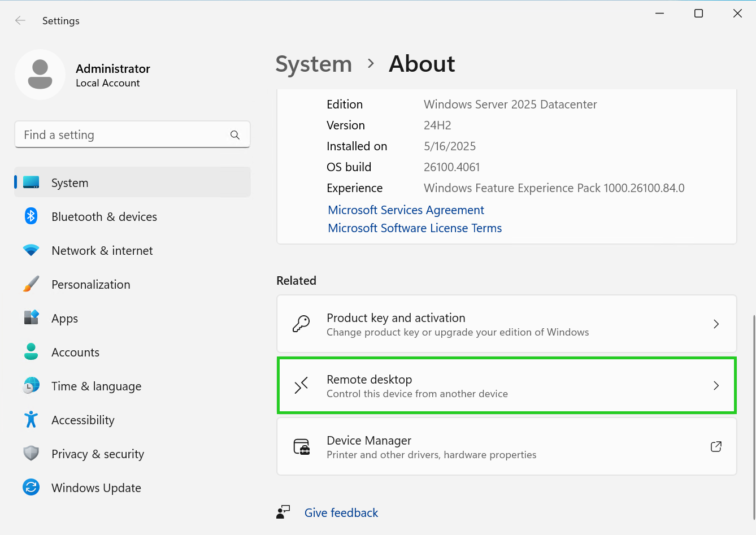Click the Remote desktop icon
This screenshot has width=756, height=535.
pyautogui.click(x=301, y=385)
